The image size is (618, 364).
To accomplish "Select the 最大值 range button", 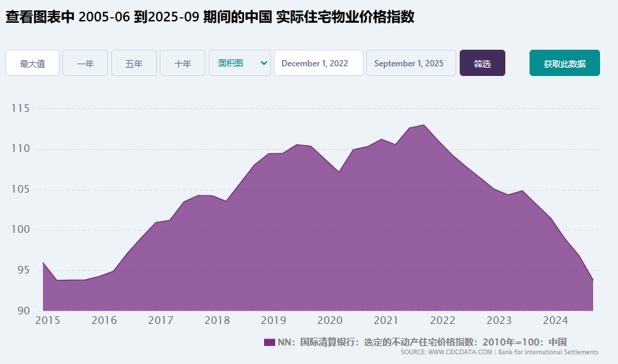I will [x=32, y=63].
